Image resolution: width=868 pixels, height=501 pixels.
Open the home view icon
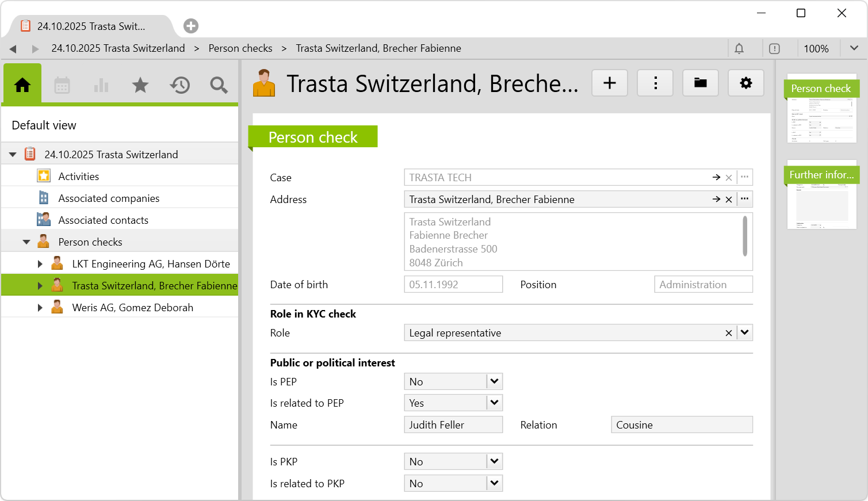coord(22,85)
